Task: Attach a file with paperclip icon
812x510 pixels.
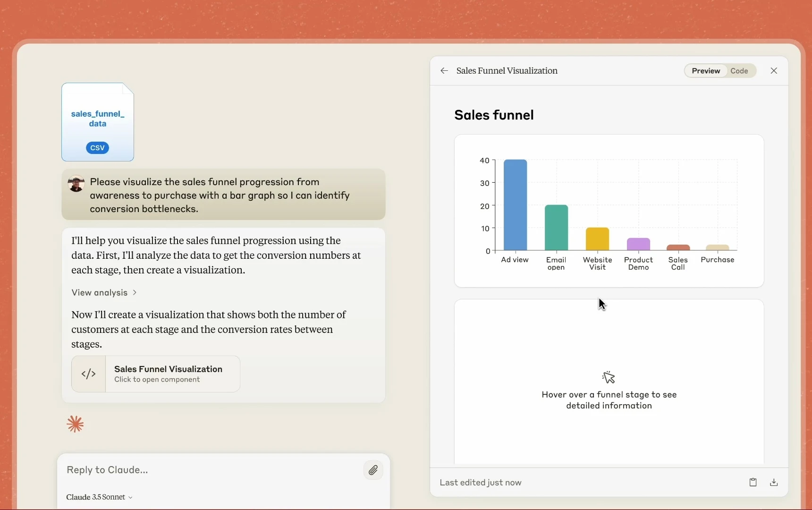Action: [373, 470]
